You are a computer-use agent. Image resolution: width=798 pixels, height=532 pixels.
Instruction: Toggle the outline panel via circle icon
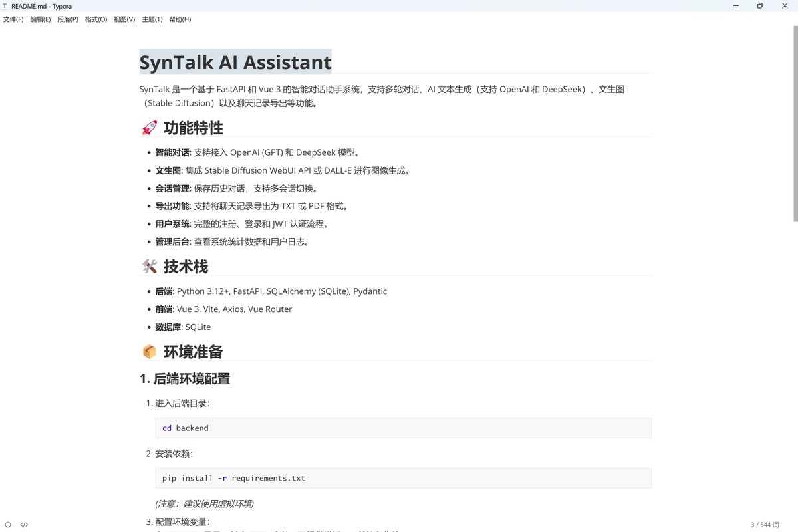(x=7, y=524)
